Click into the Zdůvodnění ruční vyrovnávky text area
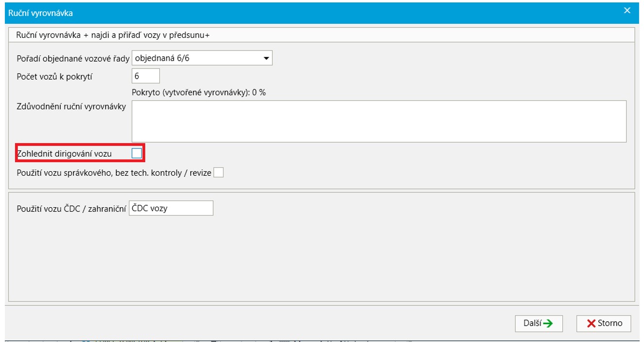This screenshot has width=644, height=348. 379,121
